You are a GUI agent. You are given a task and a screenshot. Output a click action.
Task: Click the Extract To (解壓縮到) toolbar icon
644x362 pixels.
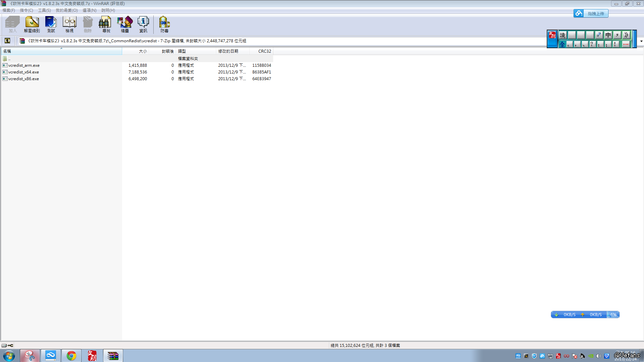32,24
